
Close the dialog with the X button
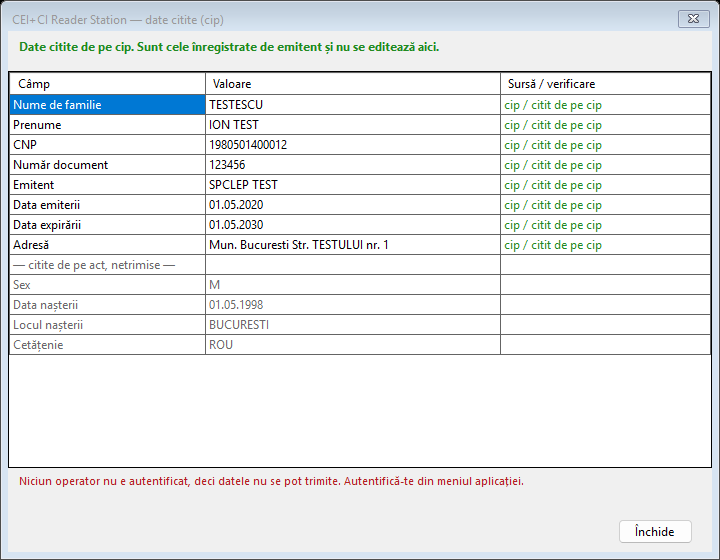tap(693, 19)
